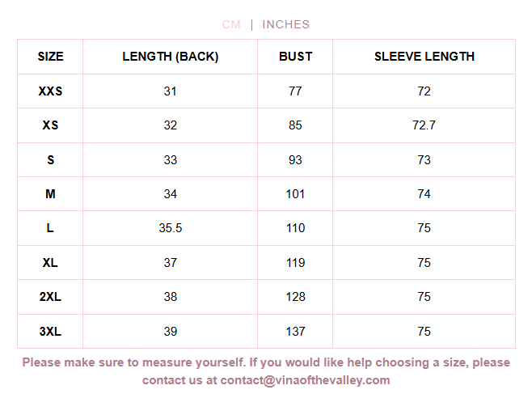Click the 72.7 sleeve length value

[x=424, y=125]
